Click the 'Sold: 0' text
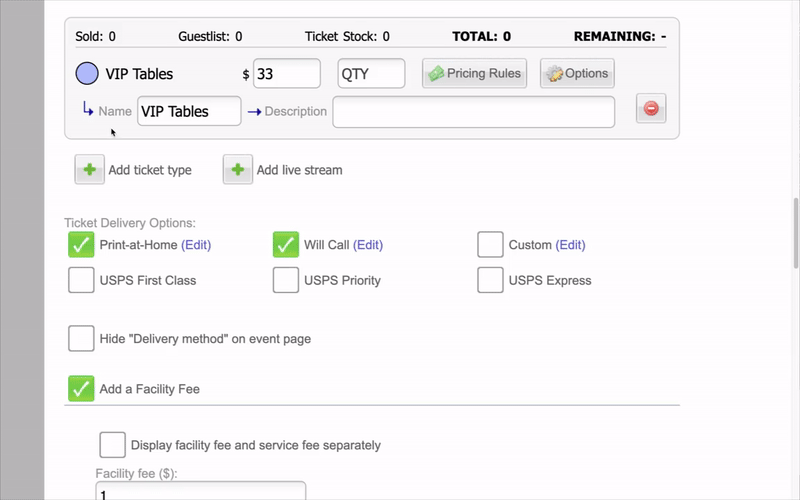800x500 pixels. click(95, 36)
